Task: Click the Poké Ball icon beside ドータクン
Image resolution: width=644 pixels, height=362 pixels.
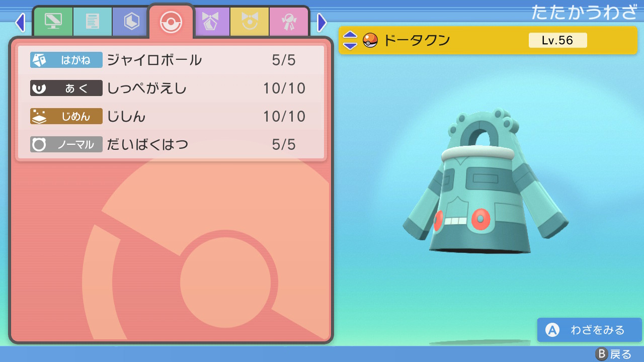Action: (370, 40)
